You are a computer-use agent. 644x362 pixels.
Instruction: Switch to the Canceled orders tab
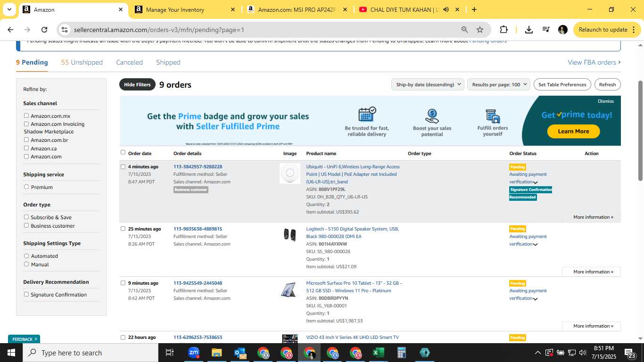pos(129,62)
